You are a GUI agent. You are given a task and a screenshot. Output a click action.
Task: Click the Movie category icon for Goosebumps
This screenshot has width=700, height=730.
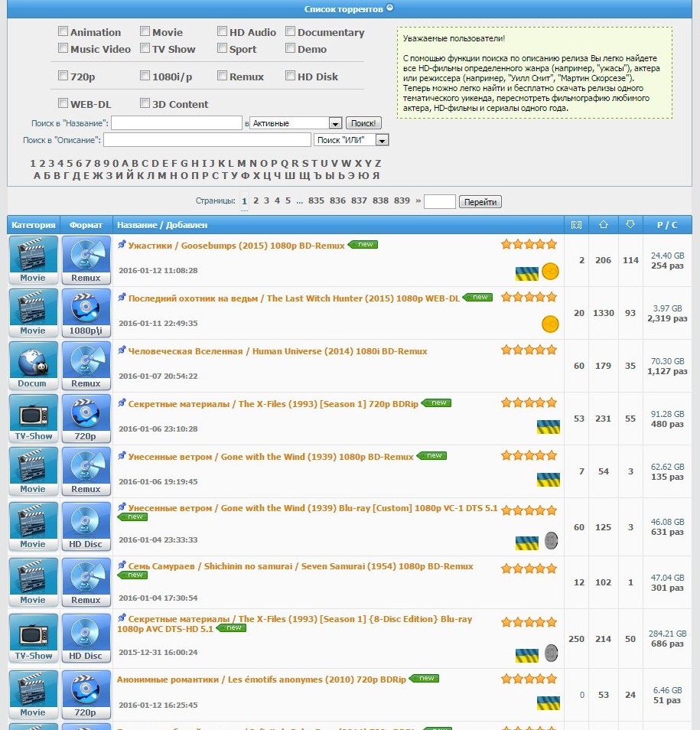(x=33, y=259)
